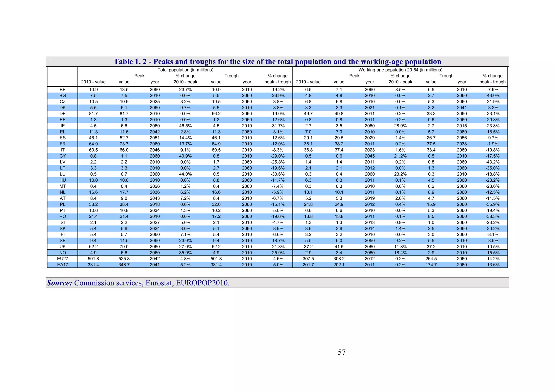Click the UK country code
The image size is (555, 392).
click(x=63, y=247)
